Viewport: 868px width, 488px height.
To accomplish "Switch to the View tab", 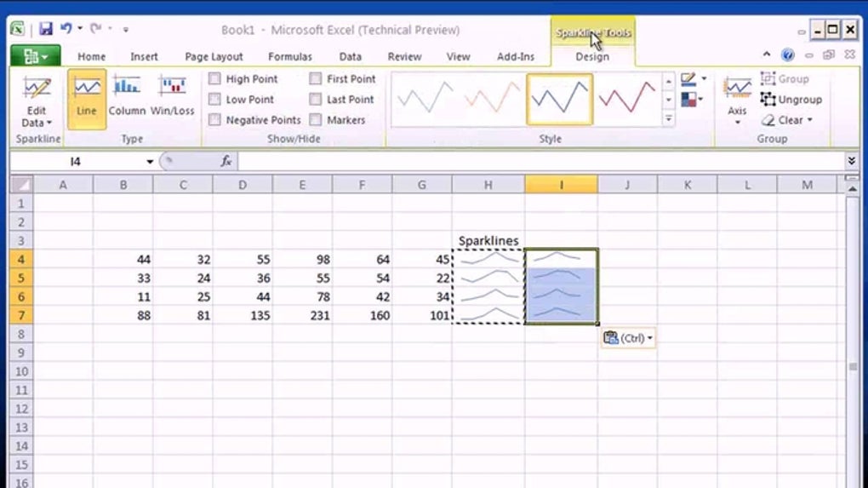I will click(459, 56).
